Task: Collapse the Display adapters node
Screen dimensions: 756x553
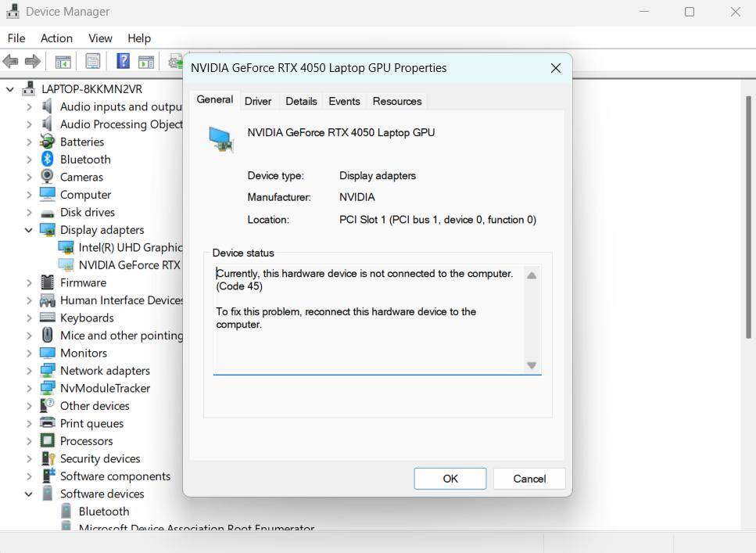Action: (29, 230)
